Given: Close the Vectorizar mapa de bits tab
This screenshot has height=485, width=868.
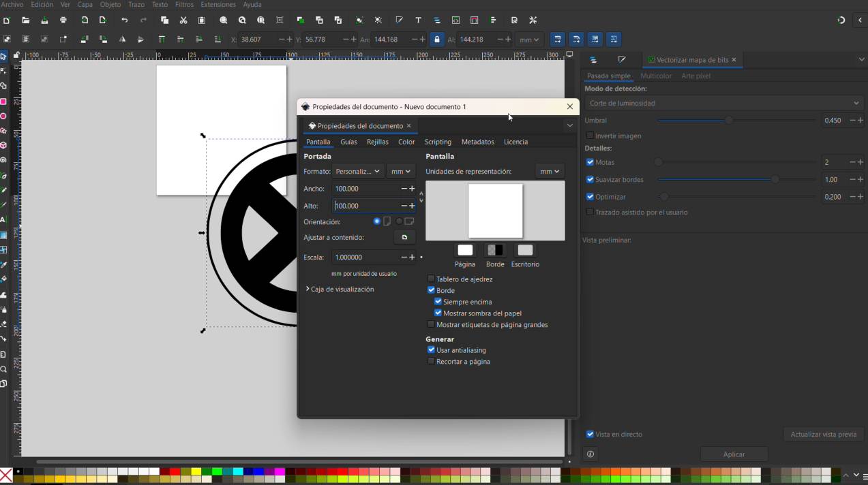Looking at the screenshot, I should 734,60.
